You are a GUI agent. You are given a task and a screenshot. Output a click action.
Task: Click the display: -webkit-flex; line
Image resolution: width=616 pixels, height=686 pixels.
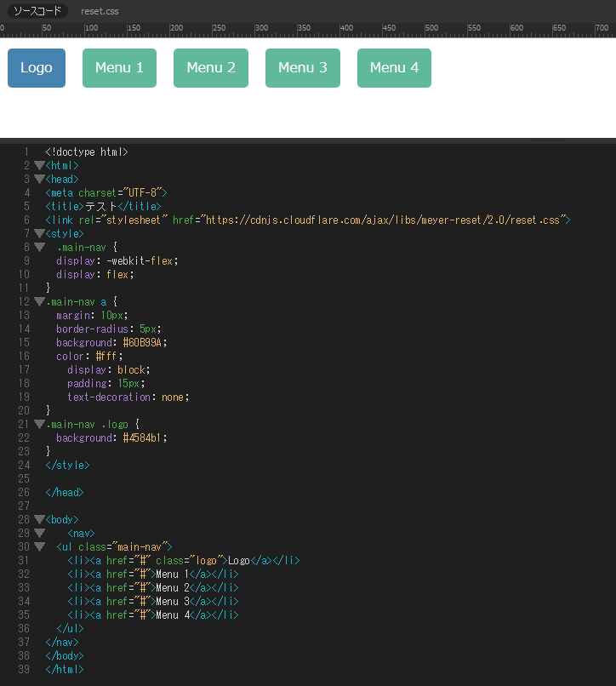coord(117,260)
